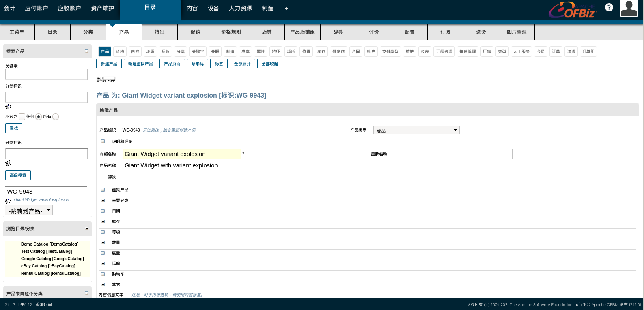The width and height of the screenshot is (644, 310).
Task: Click the user avatar icon
Action: pos(629,8)
